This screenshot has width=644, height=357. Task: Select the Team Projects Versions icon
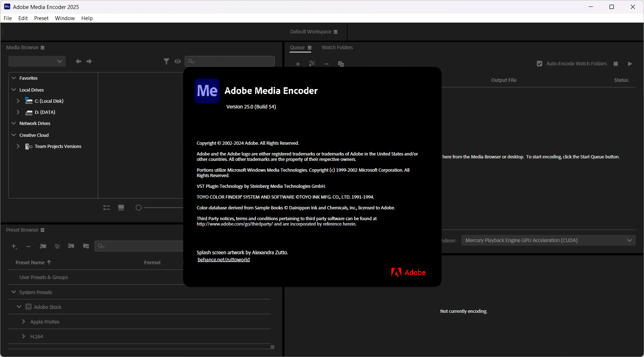[29, 147]
